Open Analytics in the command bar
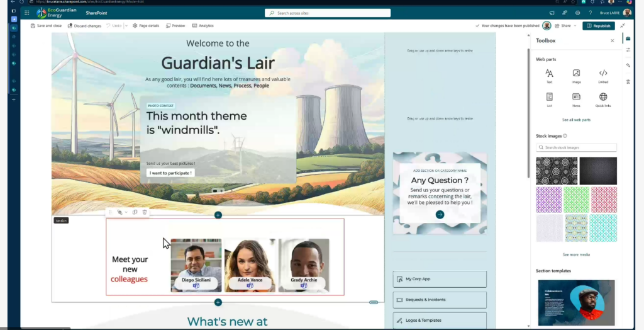Screen dimensions: 644x330 tap(203, 26)
